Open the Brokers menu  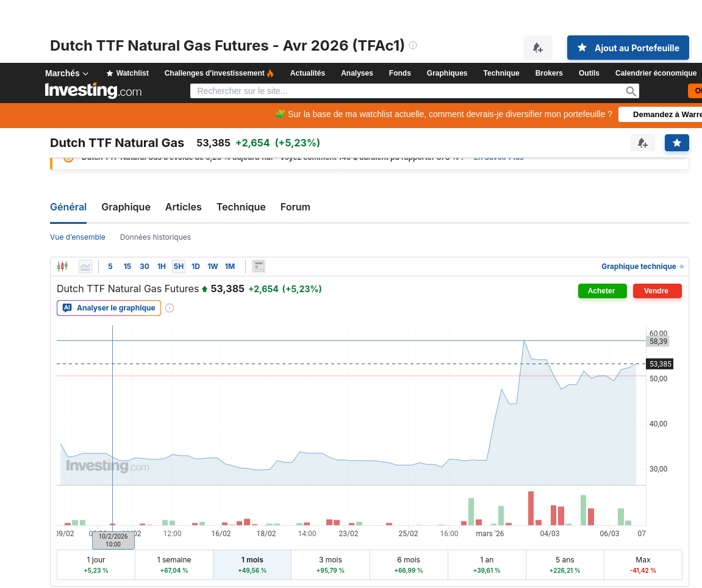[549, 73]
